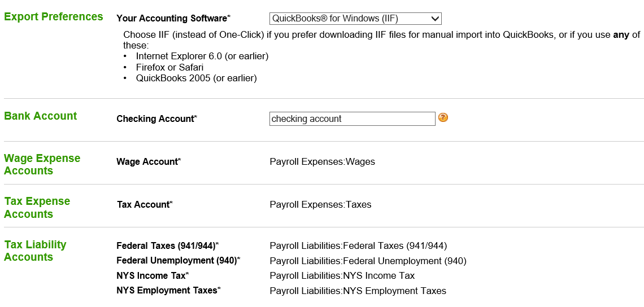The height and width of the screenshot is (307, 644).
Task: Click the Tax Account label
Action: tap(145, 204)
